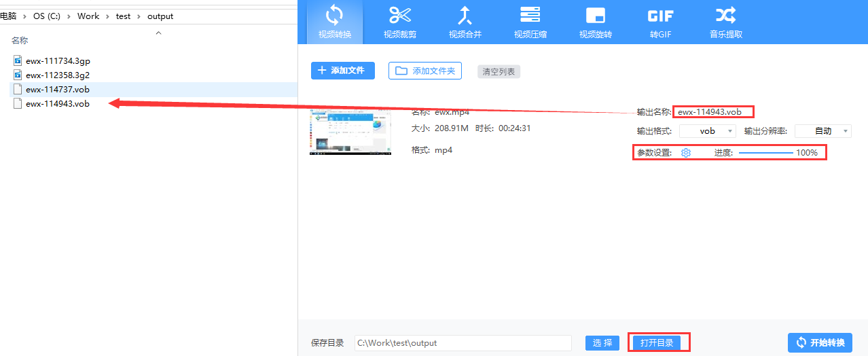Image resolution: width=868 pixels, height=356 pixels.
Task: Select the 视频压缩 video compress tab
Action: click(530, 22)
